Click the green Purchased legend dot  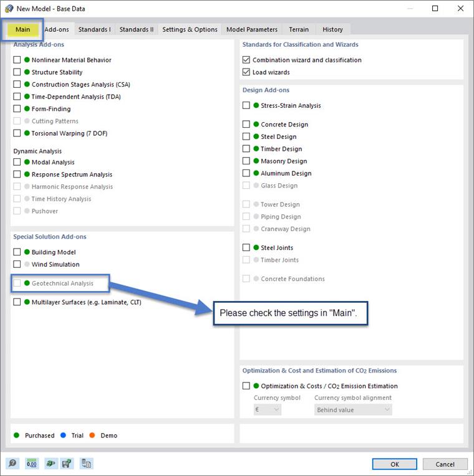coord(17,436)
